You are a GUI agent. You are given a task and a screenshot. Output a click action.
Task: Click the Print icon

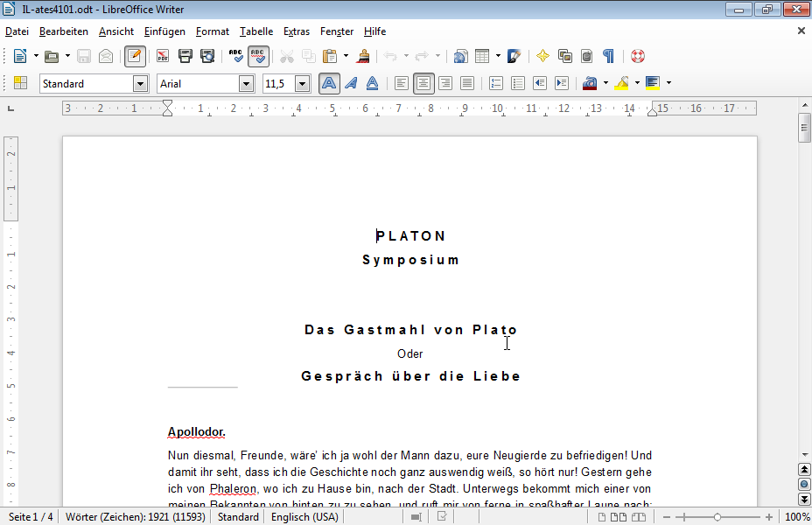pos(185,56)
